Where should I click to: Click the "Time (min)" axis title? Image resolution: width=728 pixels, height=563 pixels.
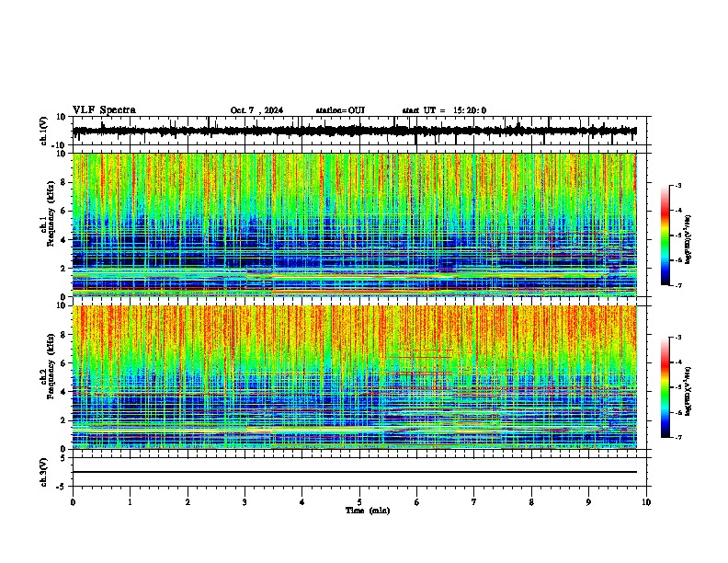pyautogui.click(x=368, y=511)
